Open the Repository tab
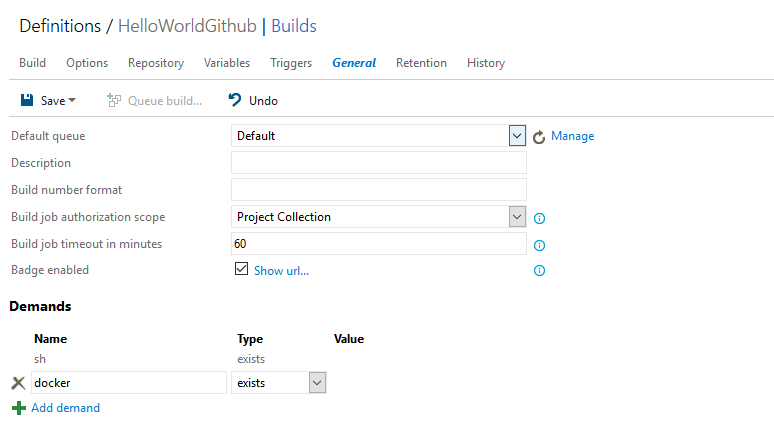 pos(156,63)
